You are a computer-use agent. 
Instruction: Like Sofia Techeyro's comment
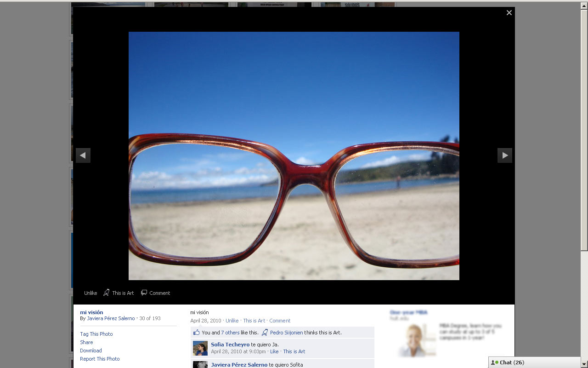click(274, 351)
